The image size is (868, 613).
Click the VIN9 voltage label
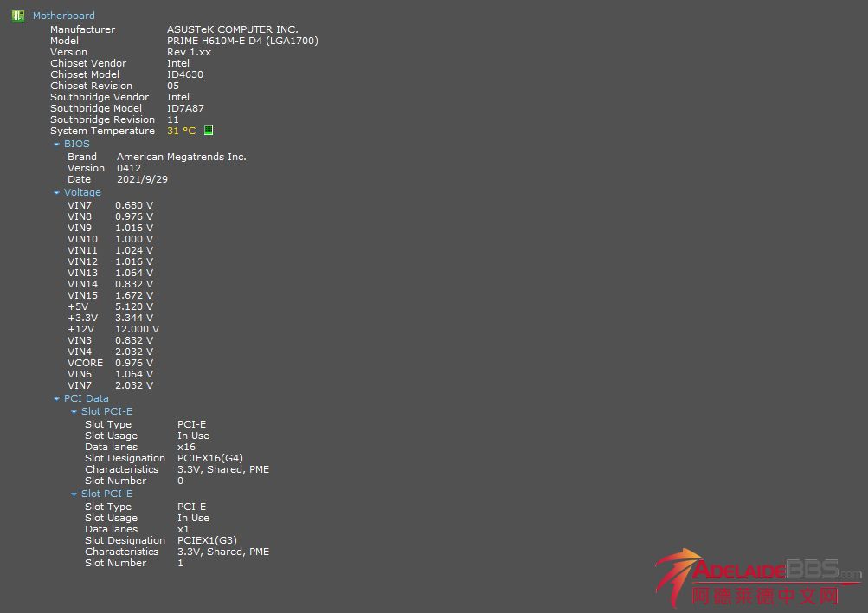pos(80,228)
